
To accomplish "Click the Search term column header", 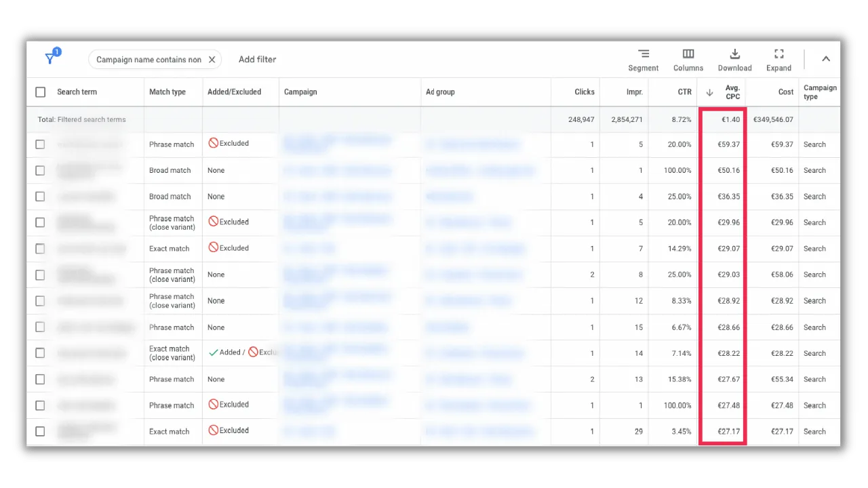I will (77, 92).
